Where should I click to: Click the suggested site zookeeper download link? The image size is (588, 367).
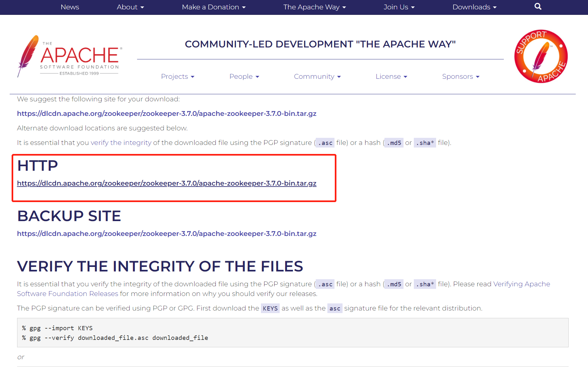pyautogui.click(x=167, y=114)
